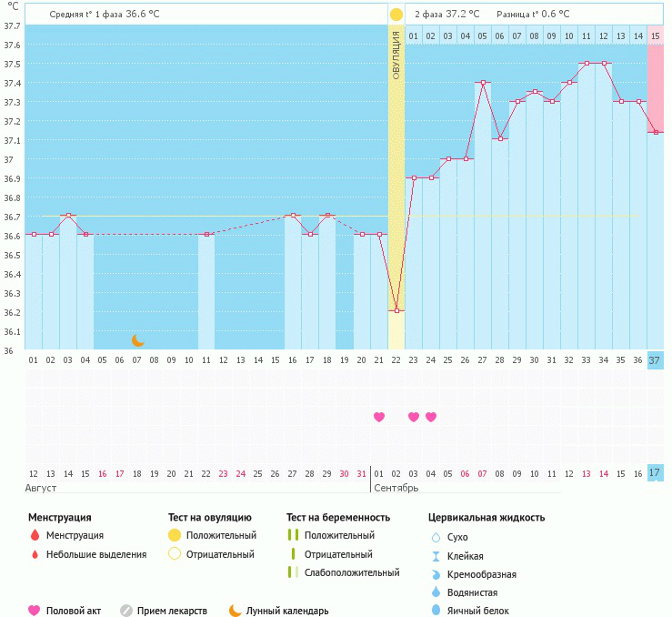The height and width of the screenshot is (617, 672).
Task: Click the Прием лекарств pill icon
Action: tap(126, 611)
